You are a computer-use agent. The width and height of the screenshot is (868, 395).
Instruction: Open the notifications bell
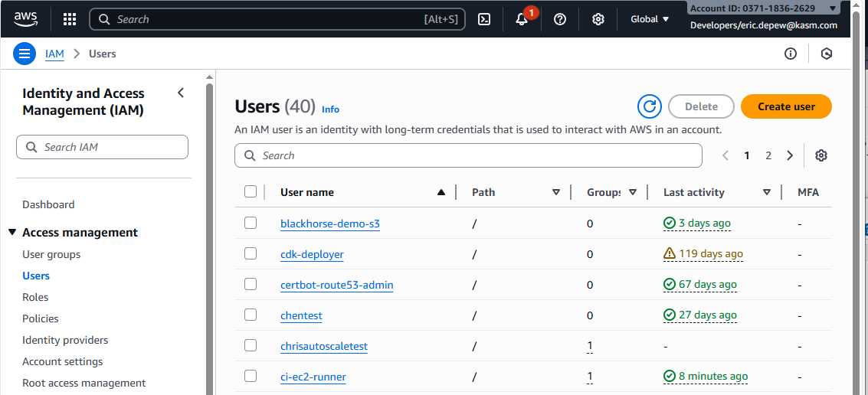[x=522, y=19]
